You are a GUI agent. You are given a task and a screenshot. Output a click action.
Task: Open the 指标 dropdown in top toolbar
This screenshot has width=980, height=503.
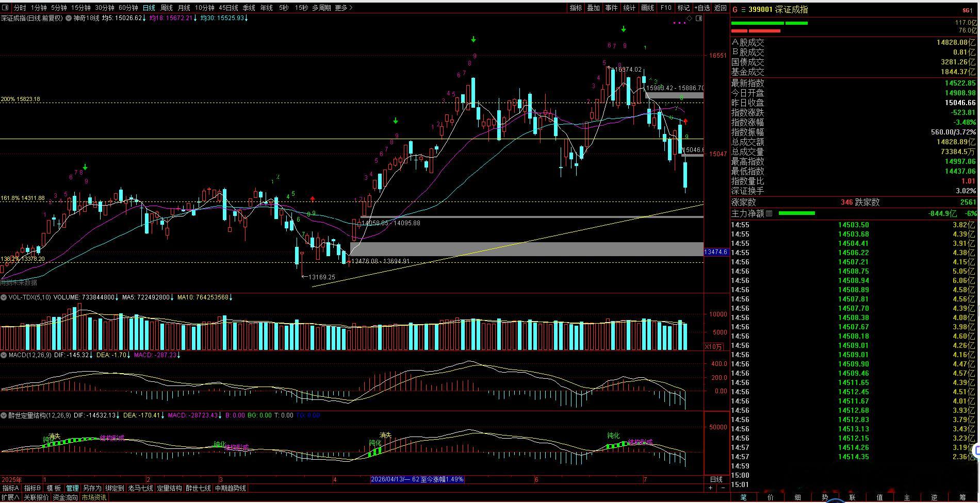[x=576, y=8]
